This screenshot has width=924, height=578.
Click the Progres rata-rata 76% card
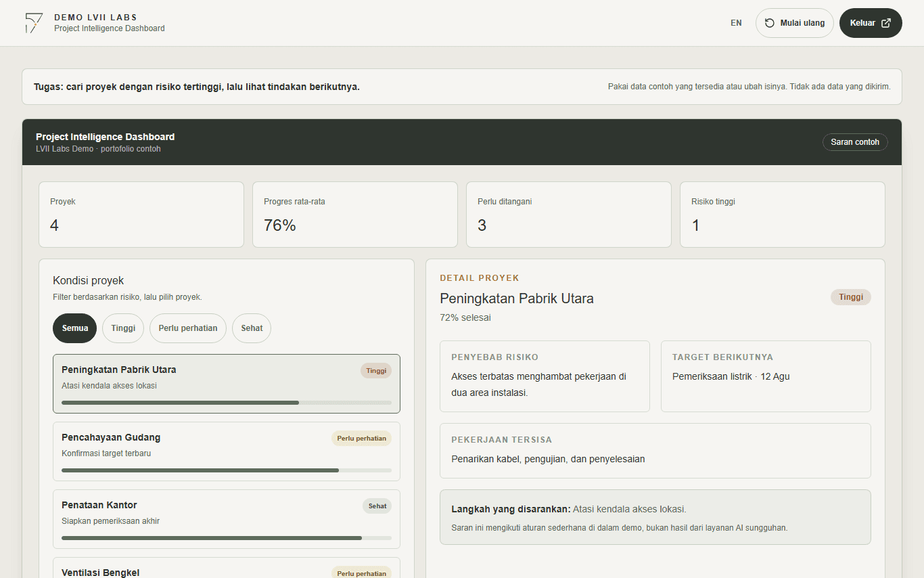(x=355, y=215)
